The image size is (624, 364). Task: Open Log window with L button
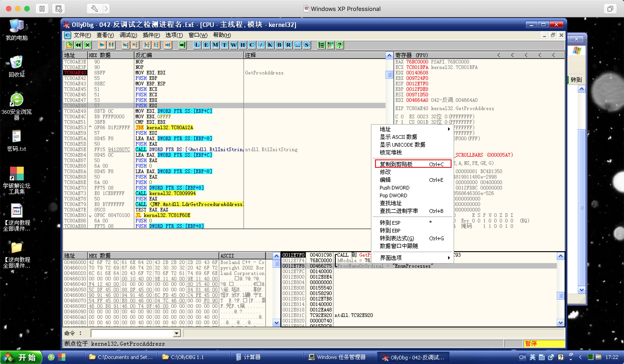(197, 45)
